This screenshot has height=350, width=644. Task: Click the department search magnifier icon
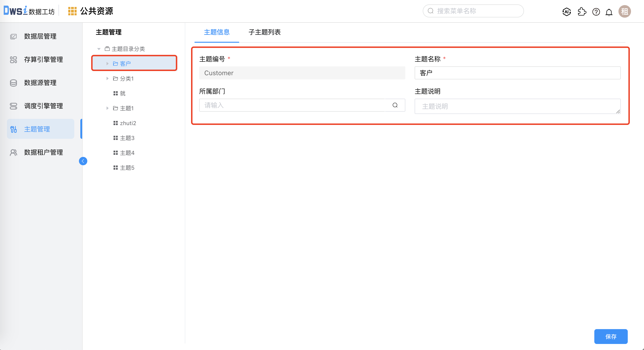(x=395, y=105)
